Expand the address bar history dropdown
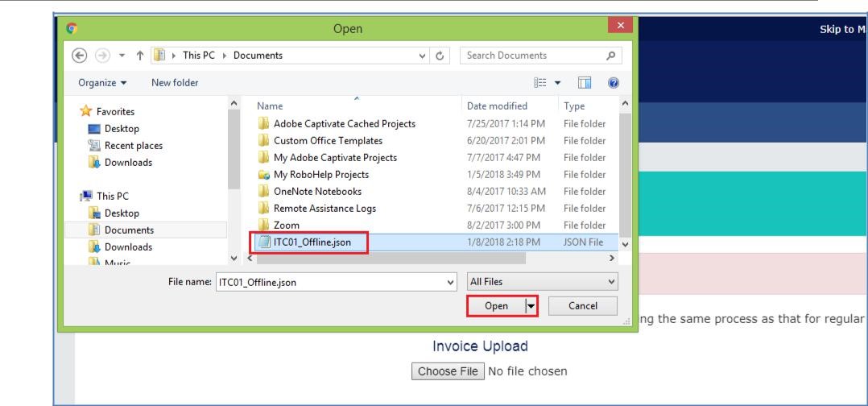The height and width of the screenshot is (406, 868). tap(423, 56)
